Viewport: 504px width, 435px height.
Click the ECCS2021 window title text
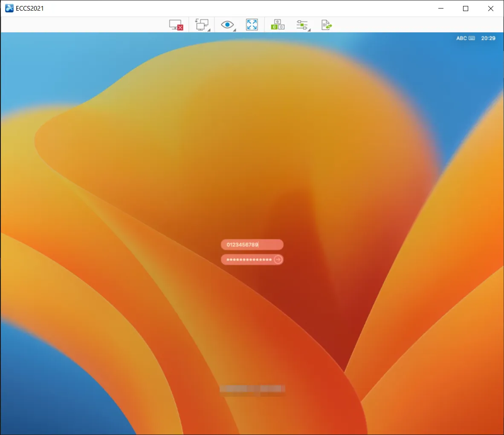(x=30, y=8)
